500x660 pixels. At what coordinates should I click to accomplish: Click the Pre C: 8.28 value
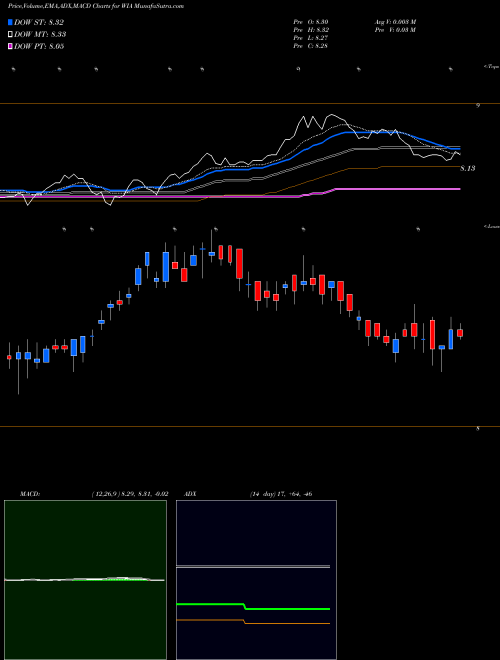tap(311, 46)
